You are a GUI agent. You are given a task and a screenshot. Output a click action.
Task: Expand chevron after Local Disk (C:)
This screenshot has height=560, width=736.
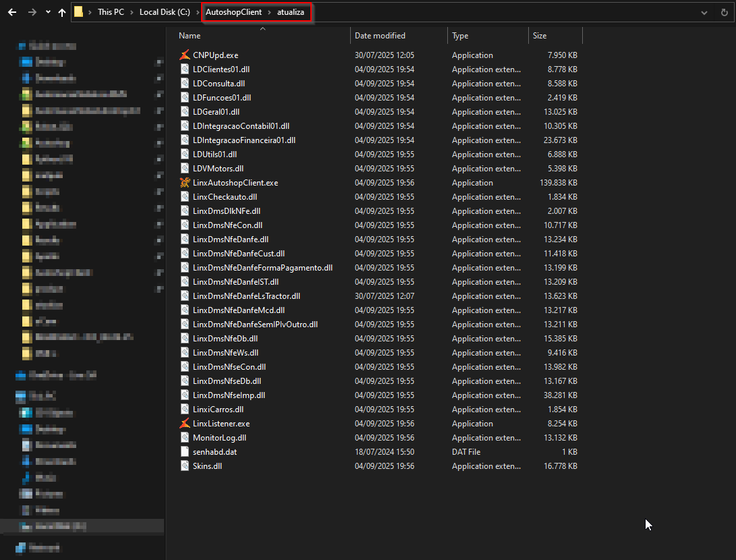(198, 12)
